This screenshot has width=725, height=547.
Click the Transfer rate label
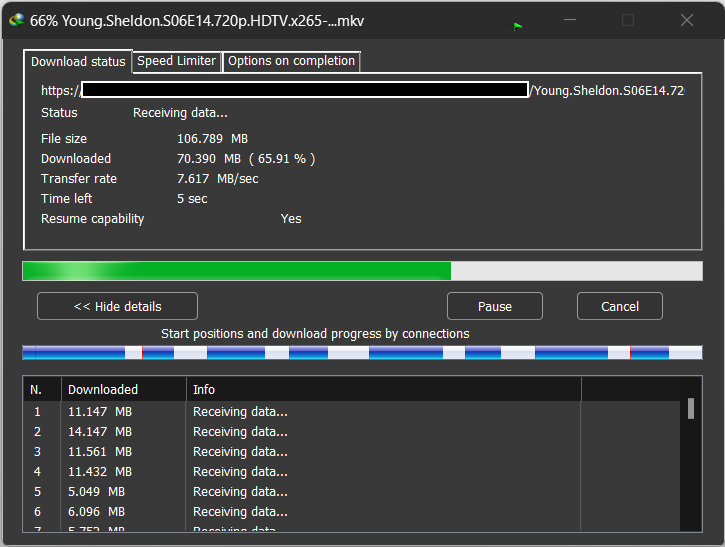79,178
